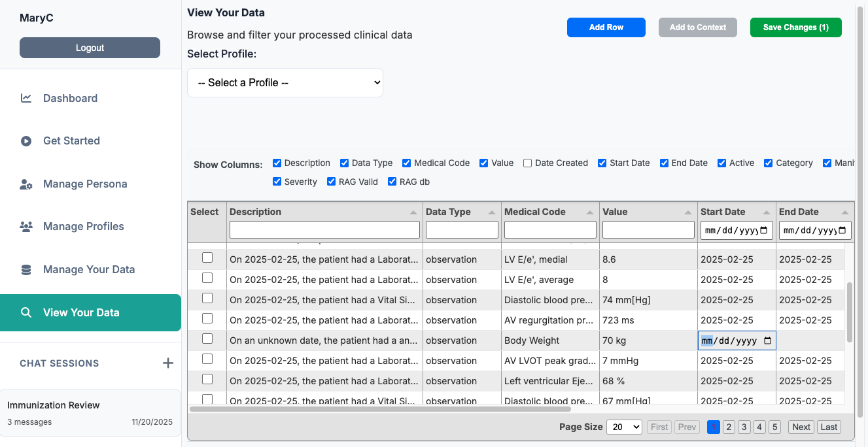Open the Page Size dropdown
The height and width of the screenshot is (447, 868).
click(624, 427)
